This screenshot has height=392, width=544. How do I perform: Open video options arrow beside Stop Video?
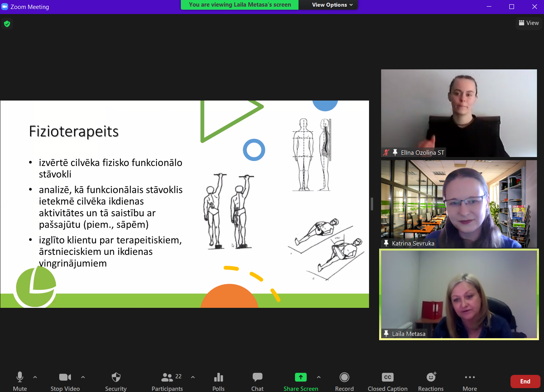point(83,377)
